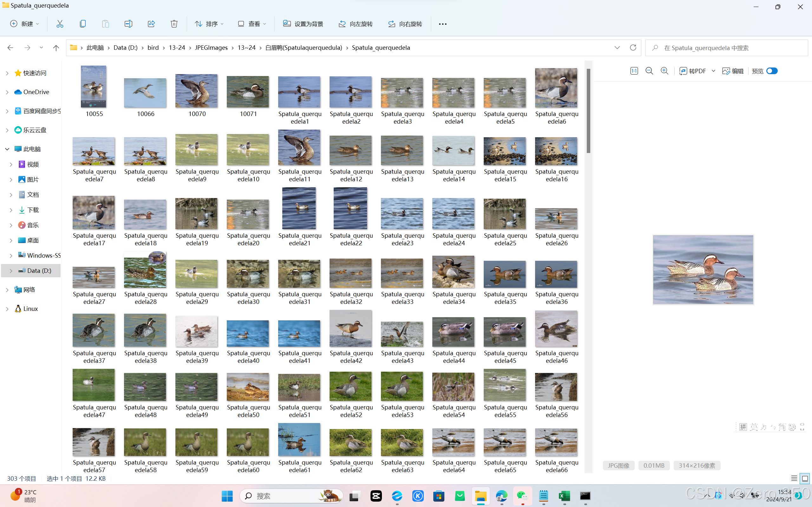Navigate up one folder with up arrow
Screen dimensions: 812x507
pos(56,48)
